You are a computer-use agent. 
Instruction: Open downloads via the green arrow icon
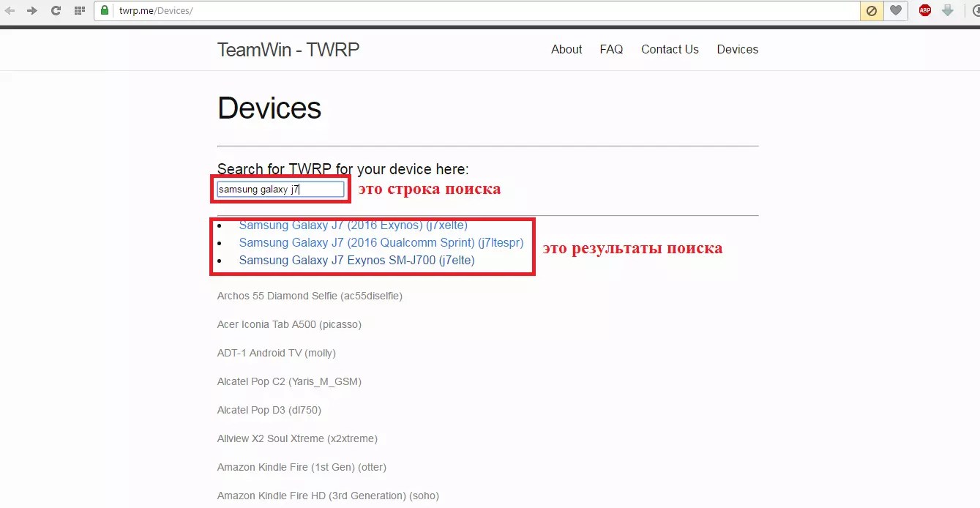pos(947,11)
